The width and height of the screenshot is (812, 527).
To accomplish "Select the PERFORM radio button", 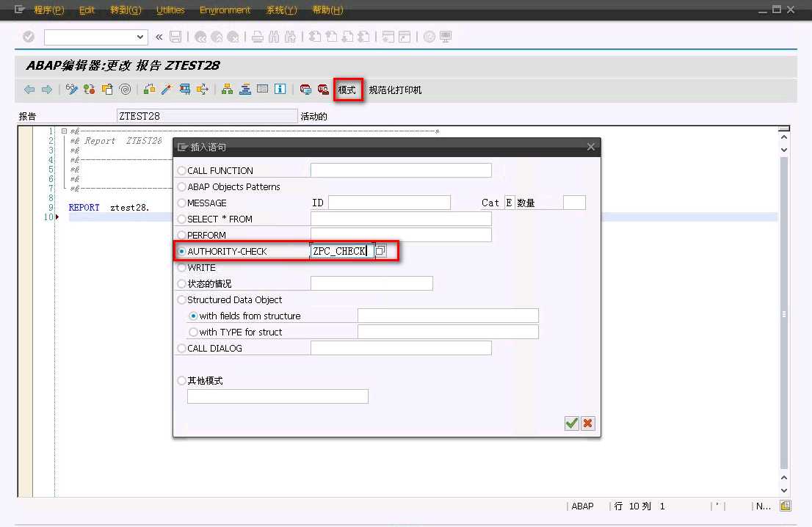I will point(182,235).
